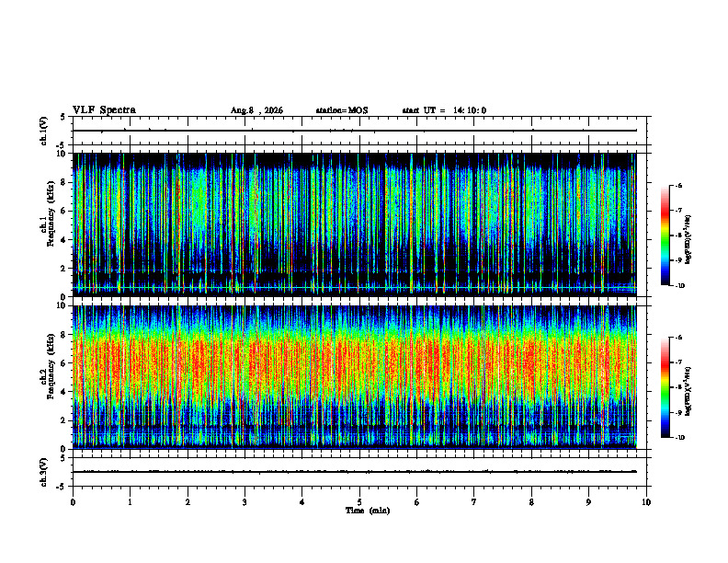Select the "start UT = 14:10:0" label
Screen dimensions: 728x563
click(444, 110)
